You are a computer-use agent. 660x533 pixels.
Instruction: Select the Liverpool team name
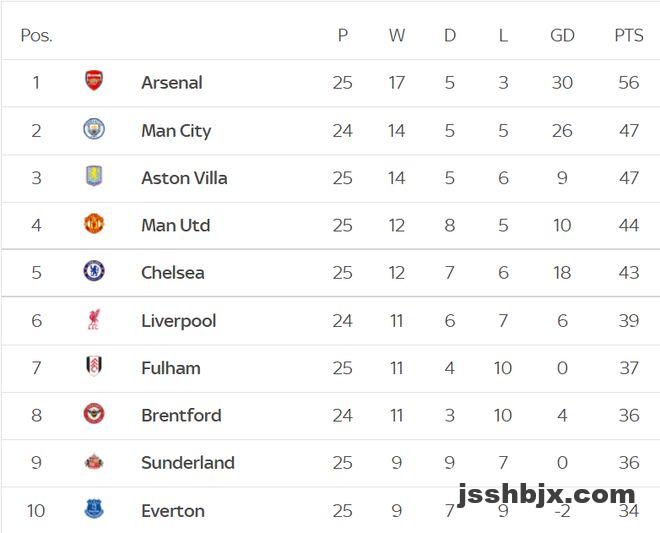pyautogui.click(x=179, y=321)
